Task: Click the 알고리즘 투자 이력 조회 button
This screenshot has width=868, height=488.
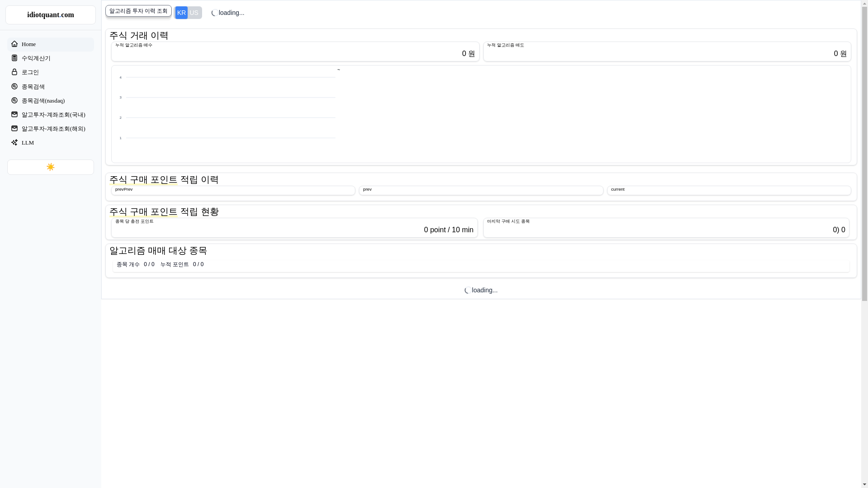Action: [x=138, y=11]
